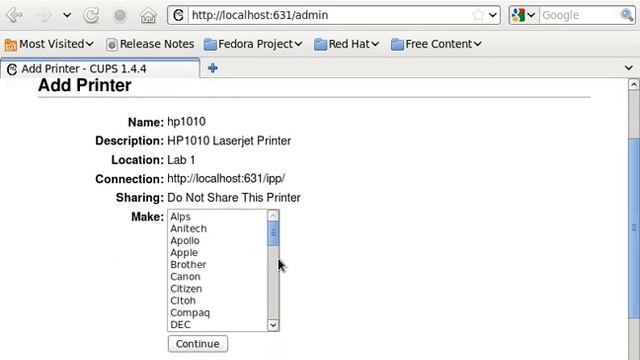Click the Make list scrollbar thumb

pos(273,233)
